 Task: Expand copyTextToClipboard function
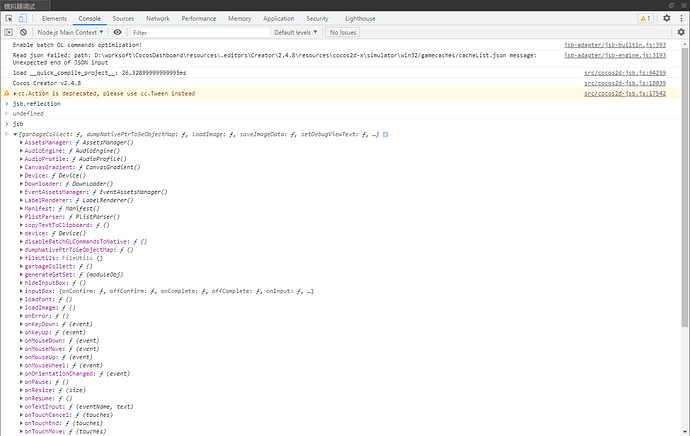pos(21,225)
